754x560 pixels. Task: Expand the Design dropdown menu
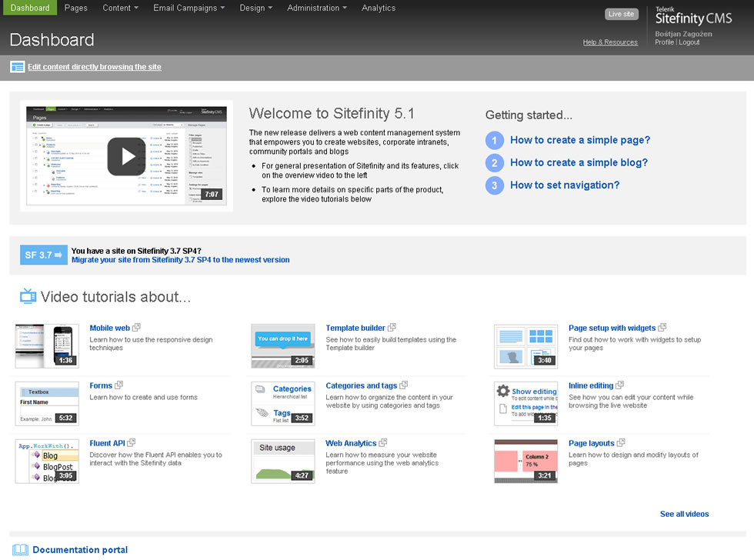tap(256, 8)
